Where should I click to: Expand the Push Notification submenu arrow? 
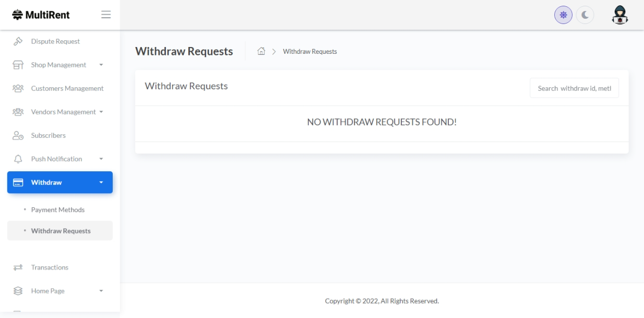(101, 159)
